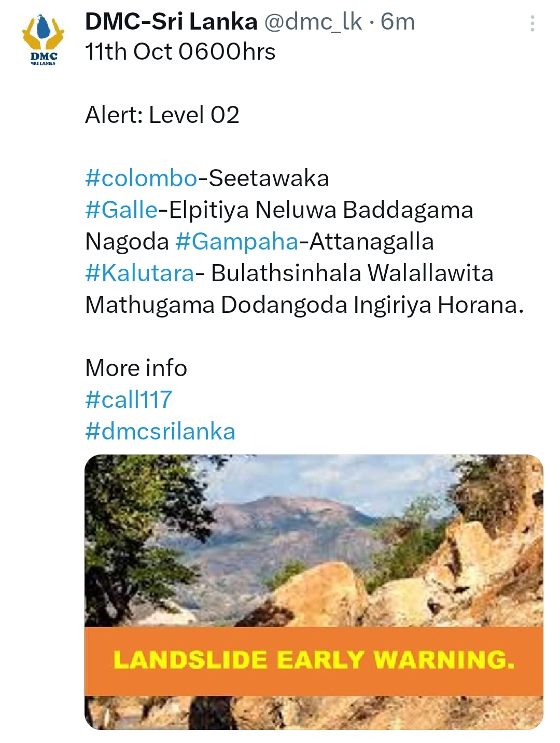Open the tweet's three-dot more options menu
This screenshot has height=743, width=560.
(533, 23)
